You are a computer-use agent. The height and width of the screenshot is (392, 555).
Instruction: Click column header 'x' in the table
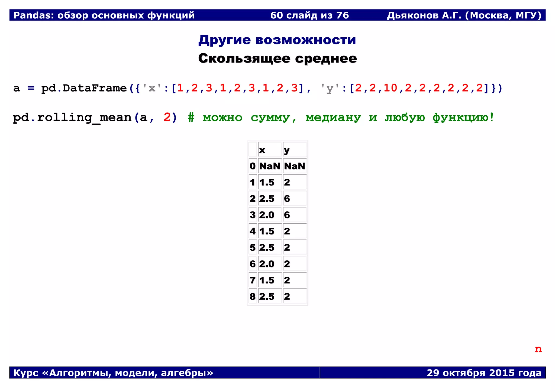tap(262, 150)
